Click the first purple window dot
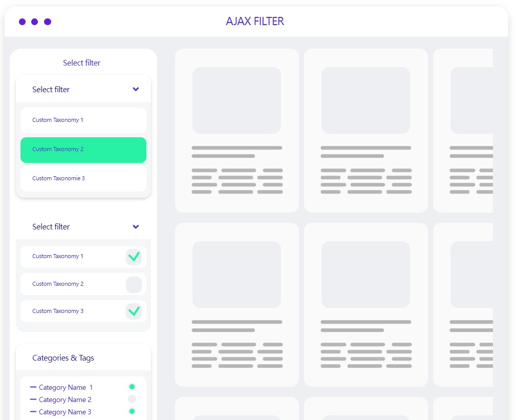518x420 pixels. click(x=22, y=22)
